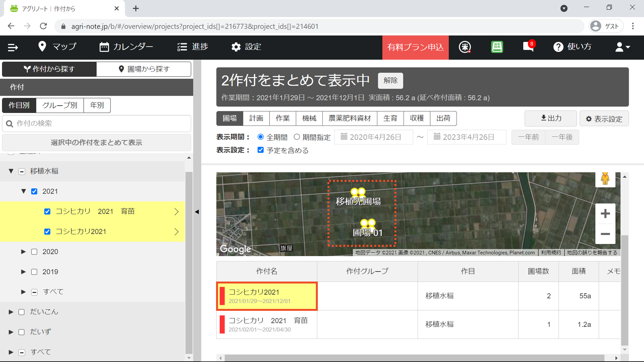The height and width of the screenshot is (362, 644).
Task: Uncheck the コシヒカリ2021 checkbox
Action: 47,232
